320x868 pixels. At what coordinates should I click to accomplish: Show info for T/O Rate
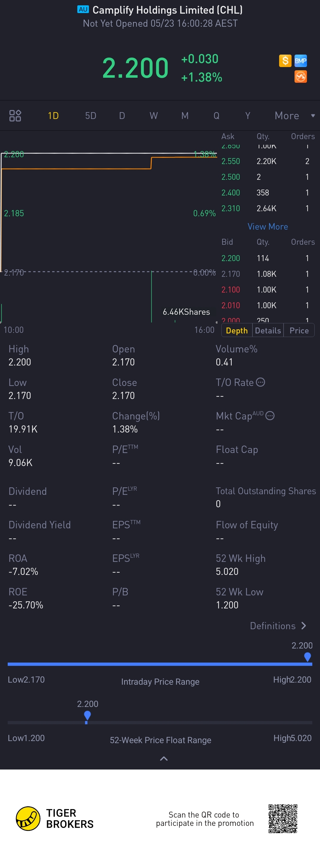tap(260, 382)
